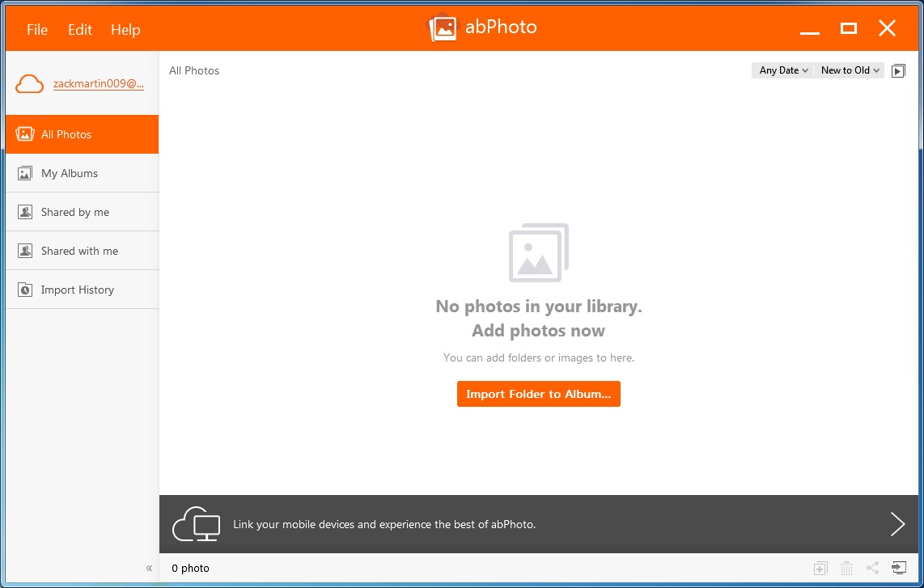Click the 0 photo count text
The width and height of the screenshot is (924, 588).
coord(190,568)
